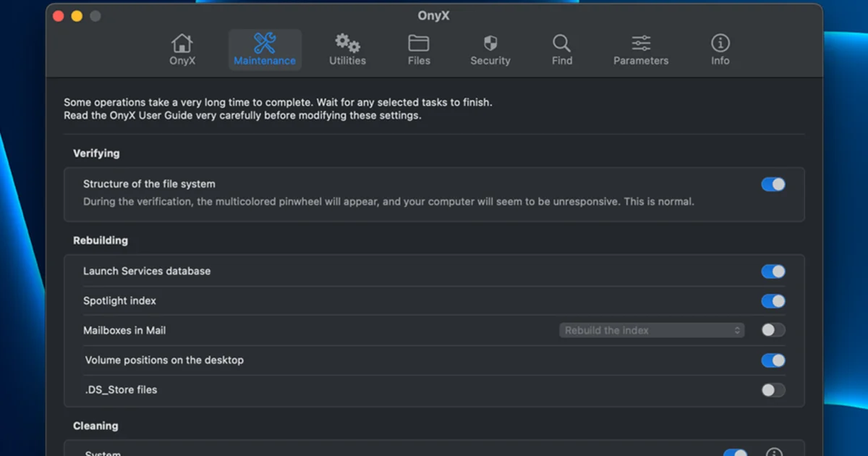The image size is (868, 456).
Task: Click the Find tab label
Action: click(562, 61)
